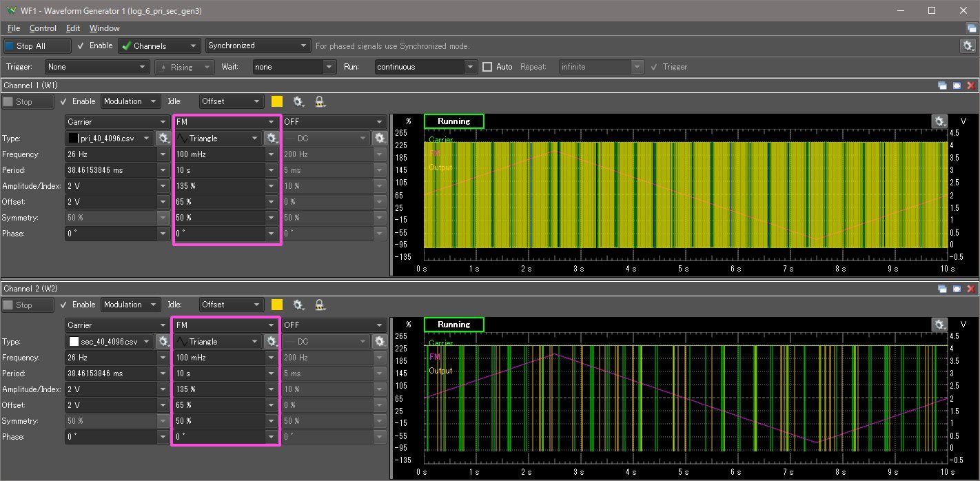
Task: Toggle the Auto checkbox near Run
Action: pos(488,67)
